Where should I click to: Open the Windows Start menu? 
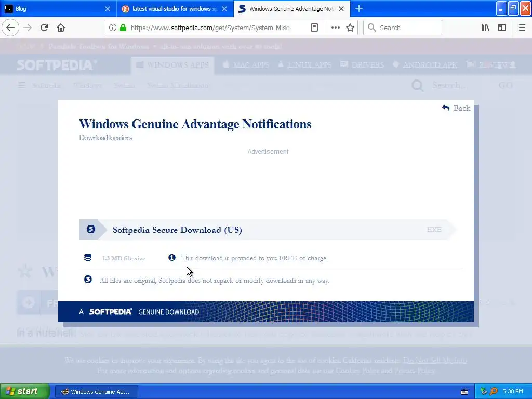pyautogui.click(x=25, y=391)
